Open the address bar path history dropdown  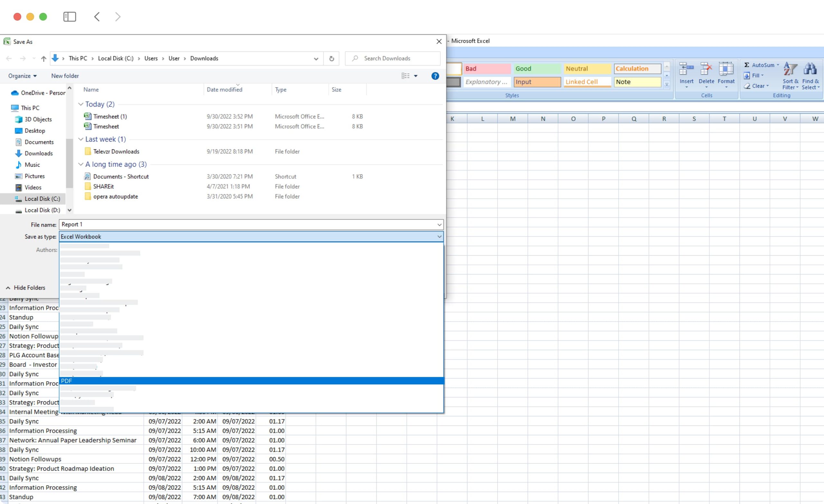[x=316, y=59]
